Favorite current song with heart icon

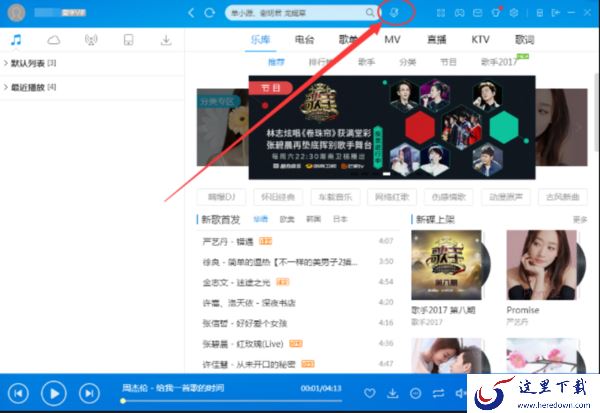[x=370, y=393]
